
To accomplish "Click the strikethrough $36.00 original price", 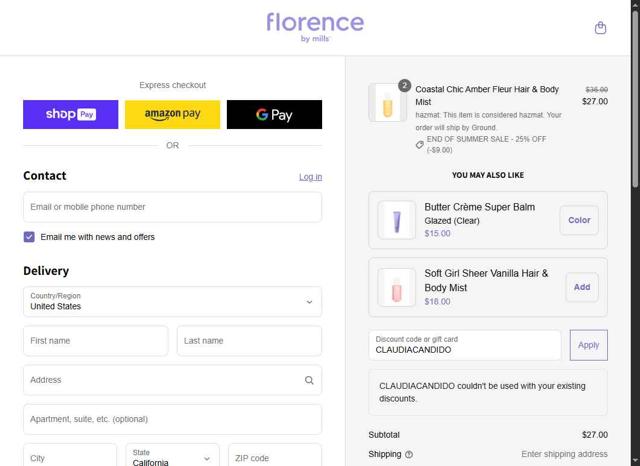I will pos(596,89).
